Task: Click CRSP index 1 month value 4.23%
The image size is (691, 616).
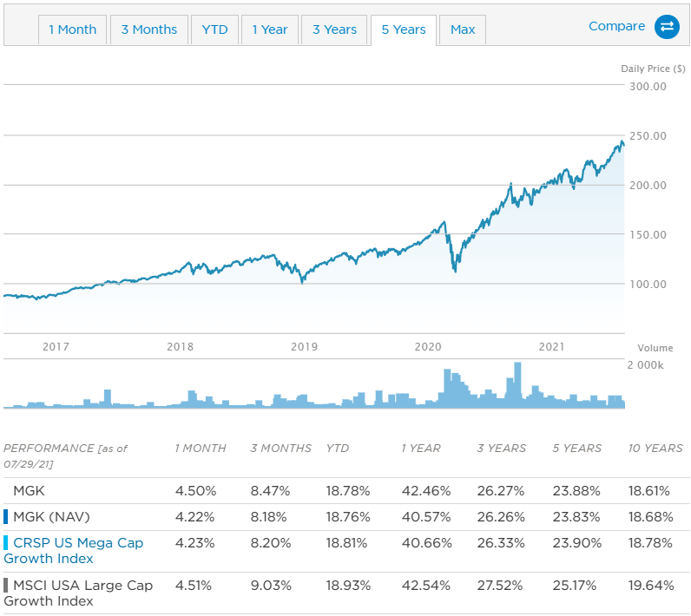Action: point(194,543)
